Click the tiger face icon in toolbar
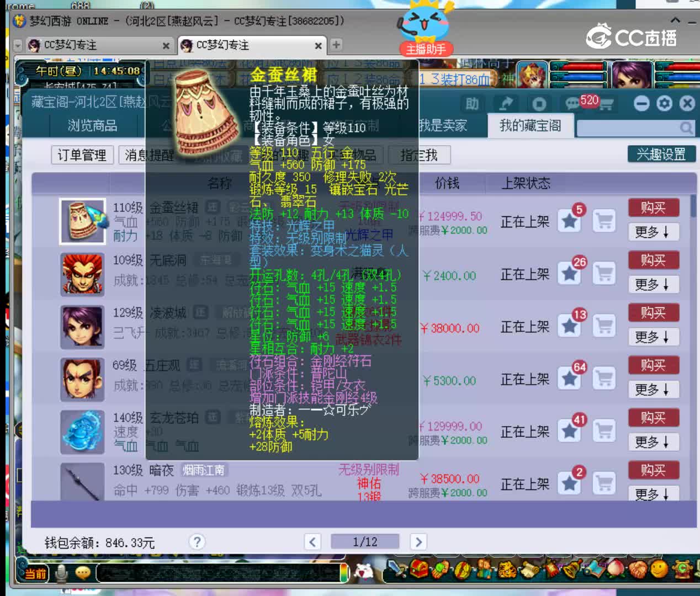The height and width of the screenshot is (596, 700). click(x=508, y=570)
